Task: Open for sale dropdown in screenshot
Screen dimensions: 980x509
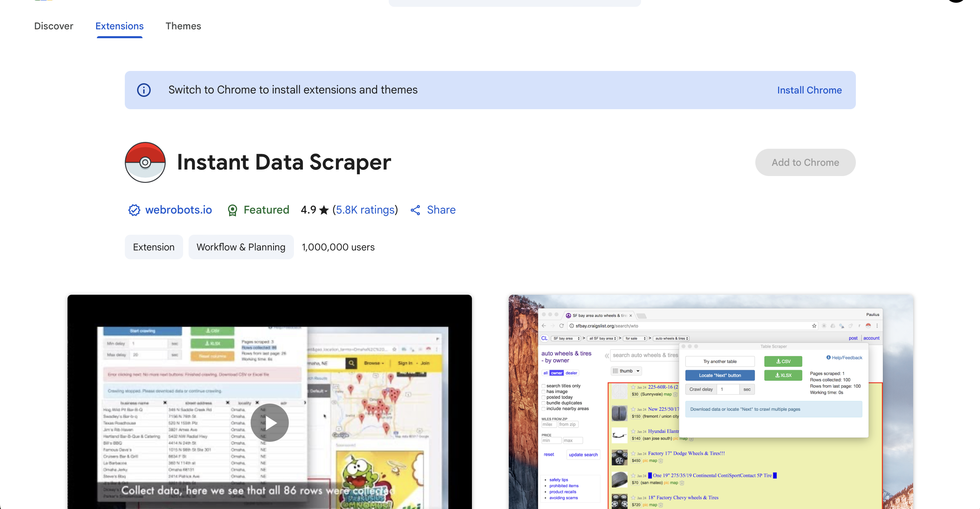Action: coord(635,338)
